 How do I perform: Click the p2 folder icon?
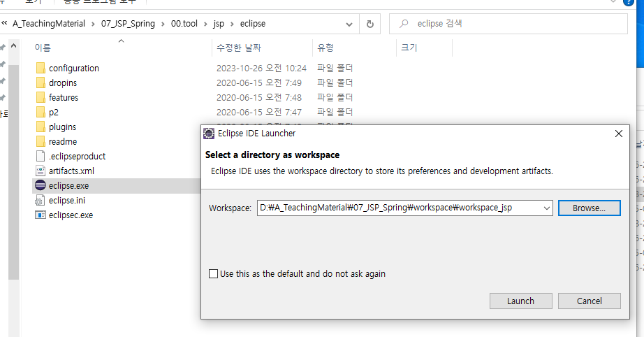coord(41,112)
